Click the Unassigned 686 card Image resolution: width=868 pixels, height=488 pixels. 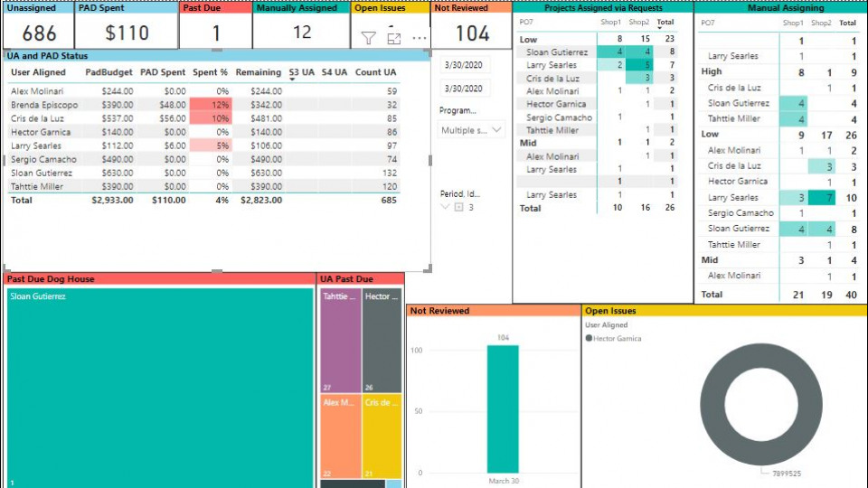(38, 33)
